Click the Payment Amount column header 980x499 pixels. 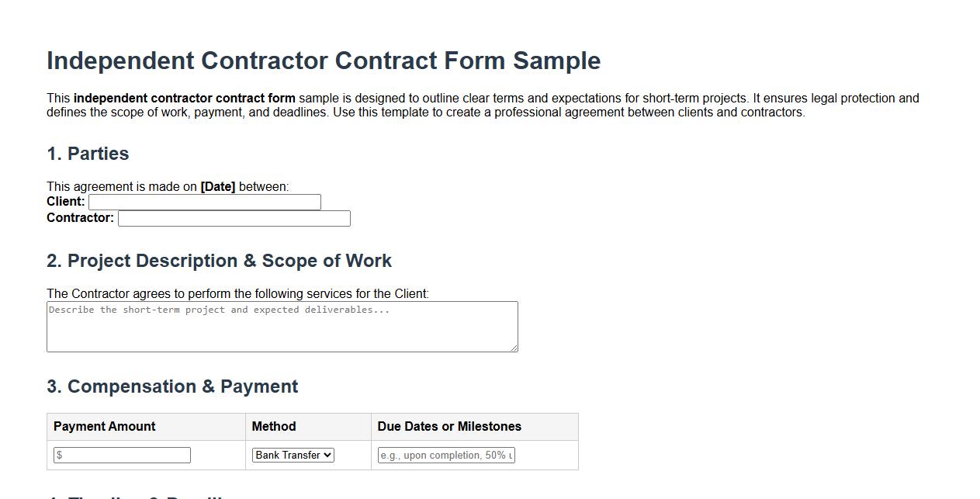[103, 426]
